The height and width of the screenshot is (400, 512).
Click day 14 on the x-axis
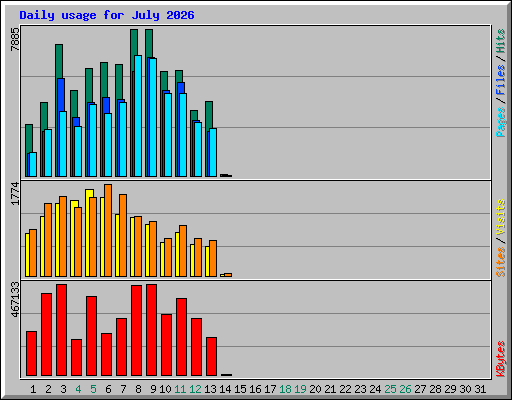(x=225, y=389)
